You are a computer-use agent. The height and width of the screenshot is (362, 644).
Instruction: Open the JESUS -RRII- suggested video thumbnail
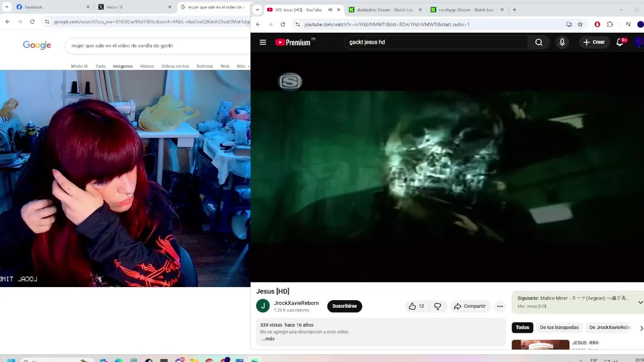540,345
